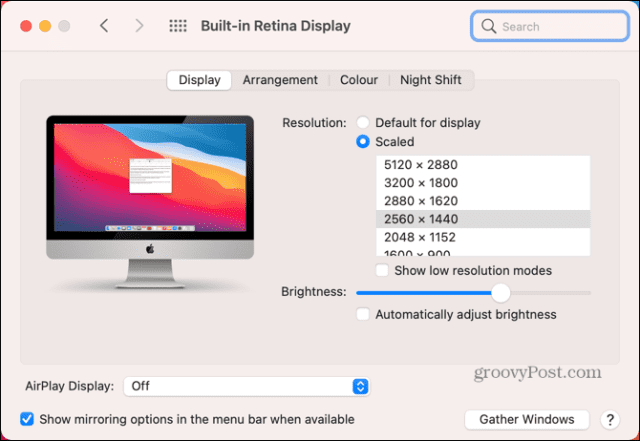Switch to the Arrangement tab
The image size is (640, 441).
[x=280, y=80]
